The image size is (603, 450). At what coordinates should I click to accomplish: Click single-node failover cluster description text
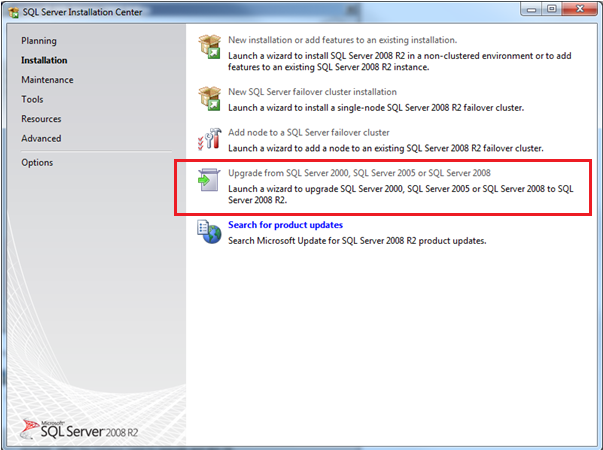376,108
